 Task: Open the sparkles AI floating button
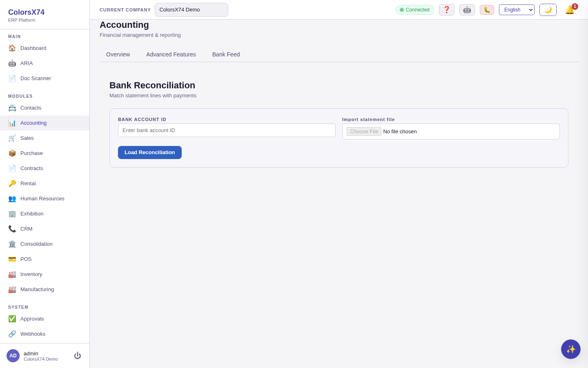click(571, 349)
